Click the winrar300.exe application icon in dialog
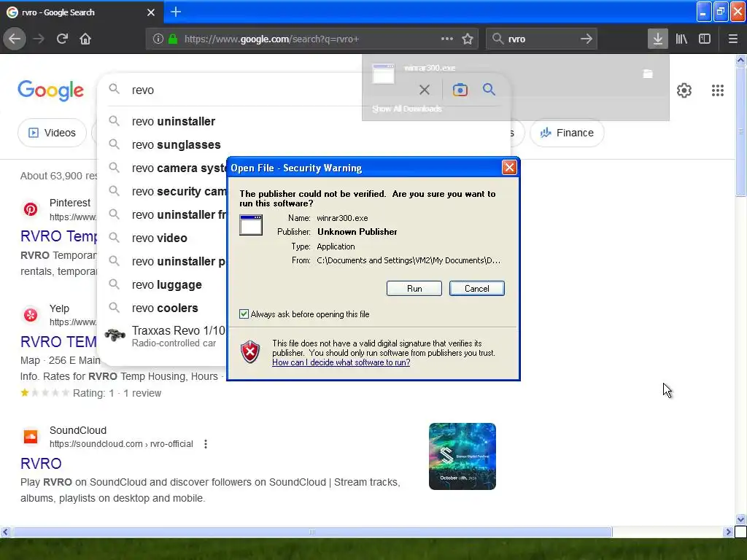This screenshot has height=560, width=747. click(251, 225)
